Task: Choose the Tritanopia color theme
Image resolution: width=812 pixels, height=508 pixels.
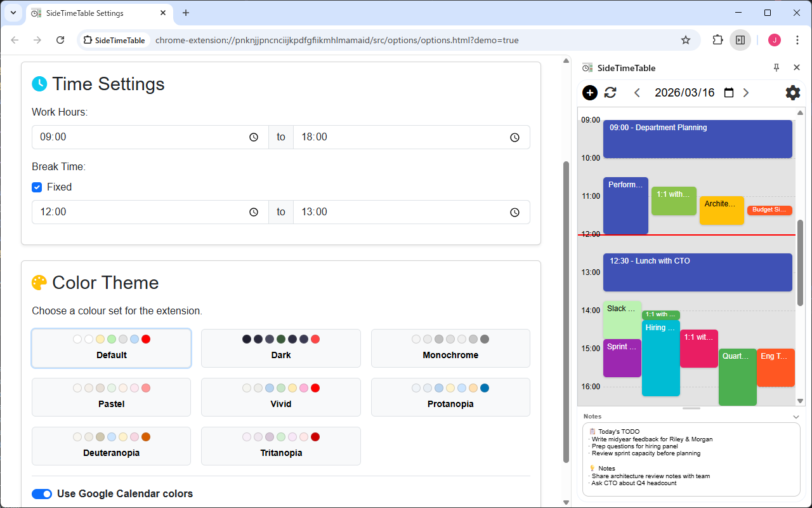Action: (x=281, y=446)
